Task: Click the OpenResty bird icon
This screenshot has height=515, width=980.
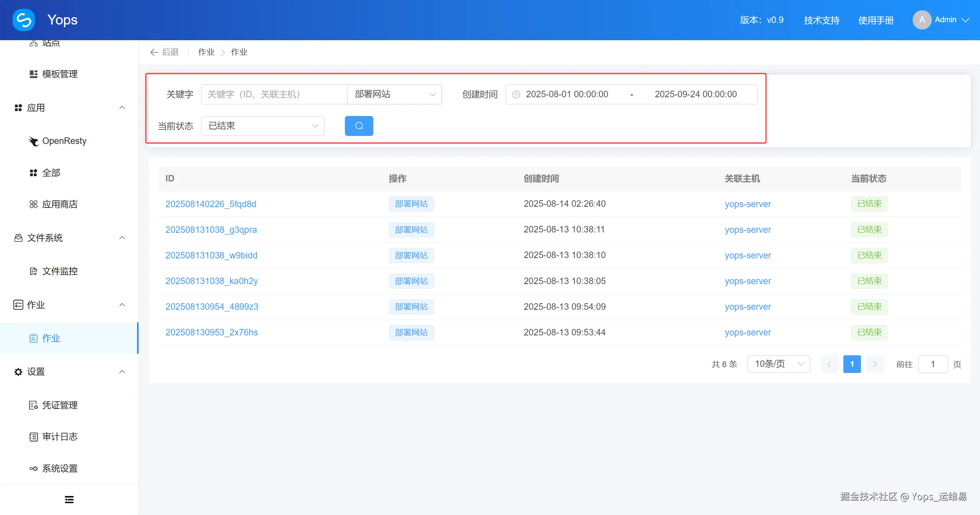Action: point(34,141)
